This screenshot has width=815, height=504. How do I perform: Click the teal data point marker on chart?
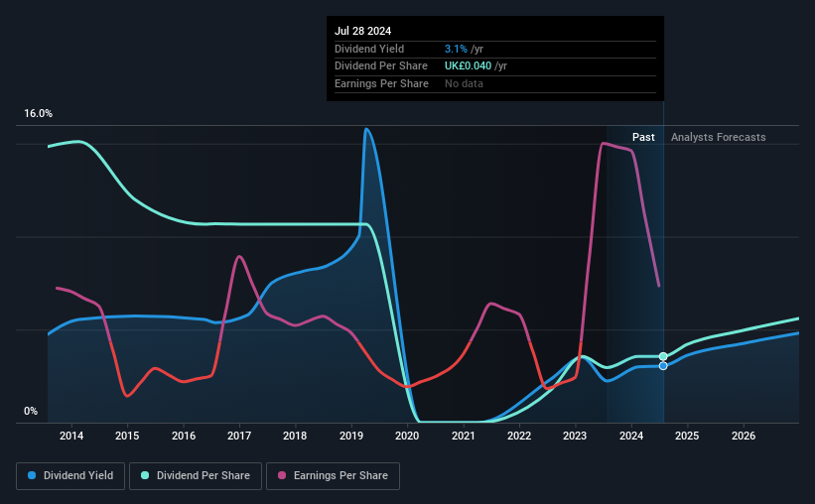(663, 356)
